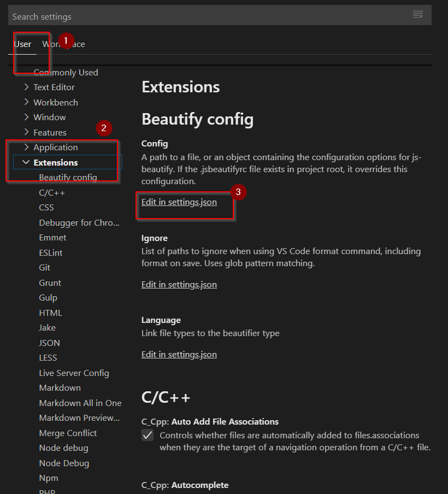Open Markdown All in One settings

[x=80, y=403]
